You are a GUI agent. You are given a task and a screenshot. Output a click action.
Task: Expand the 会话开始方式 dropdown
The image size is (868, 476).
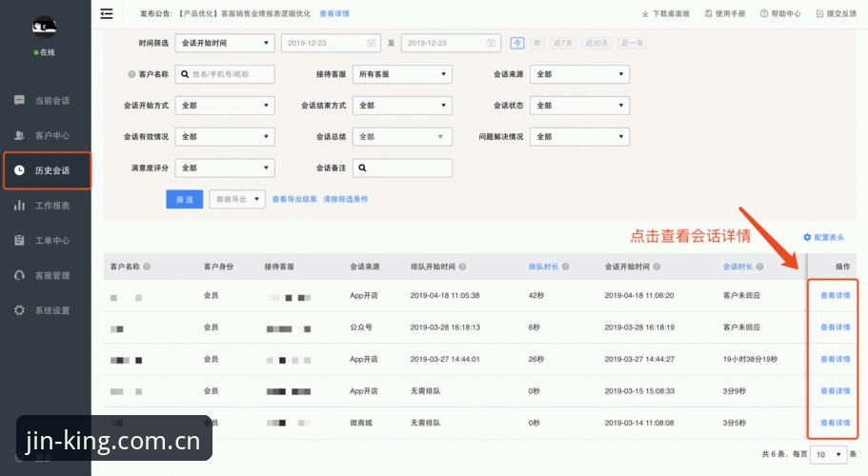coord(225,106)
